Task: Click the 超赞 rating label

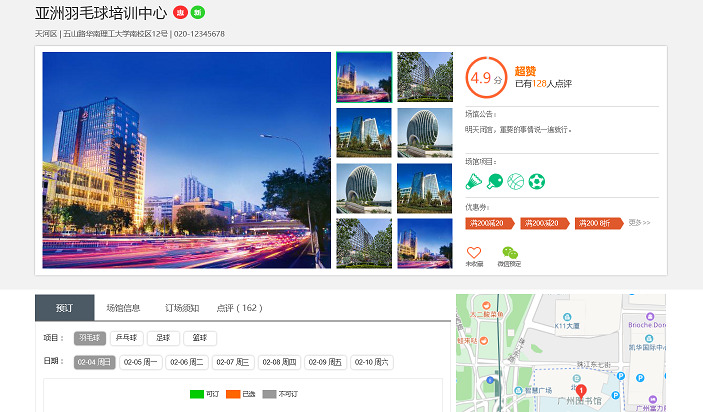Action: click(525, 71)
